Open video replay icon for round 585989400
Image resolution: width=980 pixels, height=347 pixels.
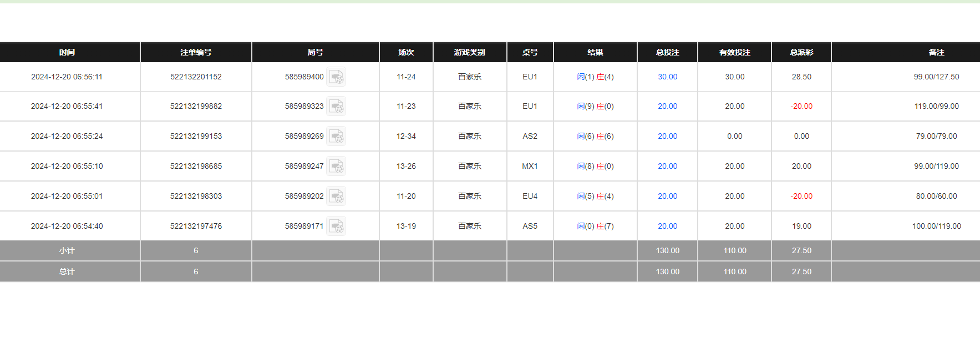[336, 77]
